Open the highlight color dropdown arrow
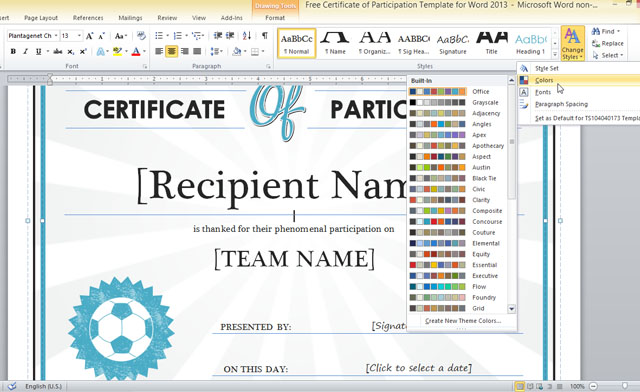 pyautogui.click(x=126, y=51)
